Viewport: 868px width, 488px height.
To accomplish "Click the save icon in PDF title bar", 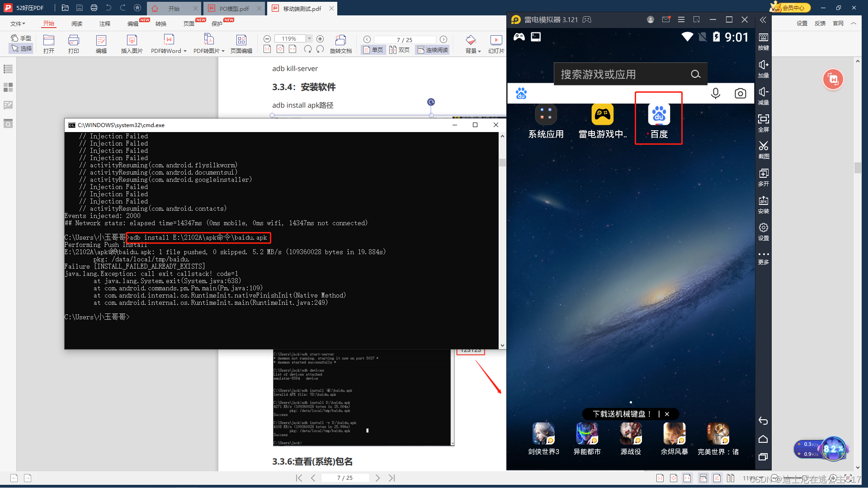I will [80, 8].
